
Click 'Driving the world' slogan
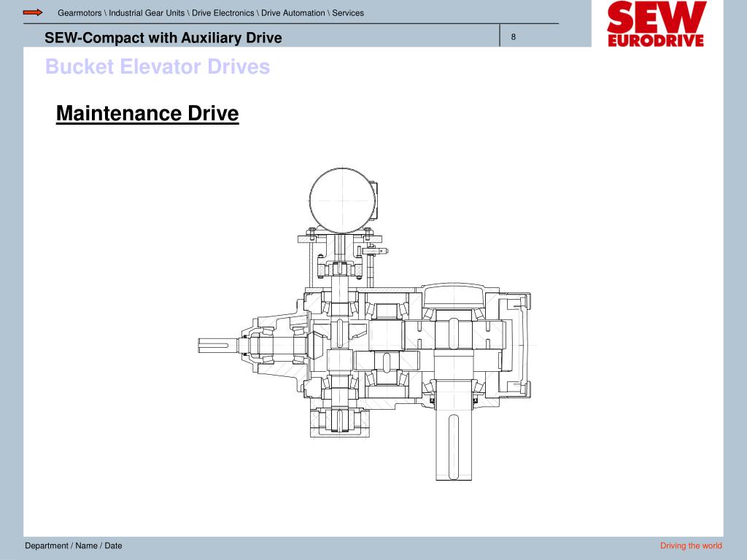(691, 545)
